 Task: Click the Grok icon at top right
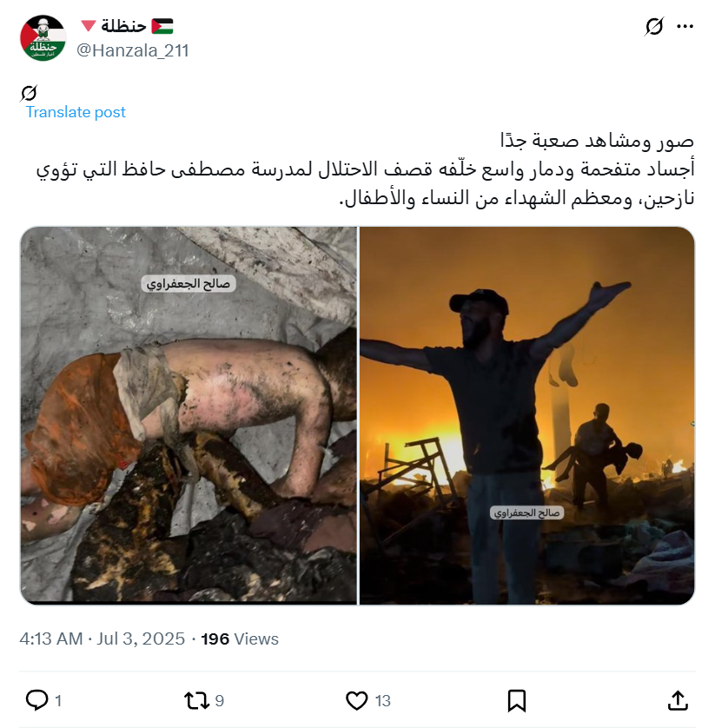[x=653, y=26]
